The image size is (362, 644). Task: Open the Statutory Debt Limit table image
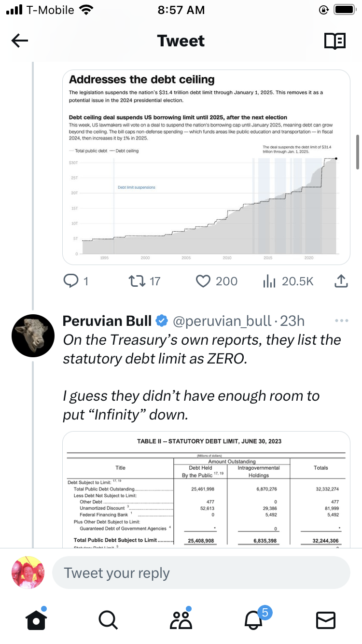[x=206, y=490]
